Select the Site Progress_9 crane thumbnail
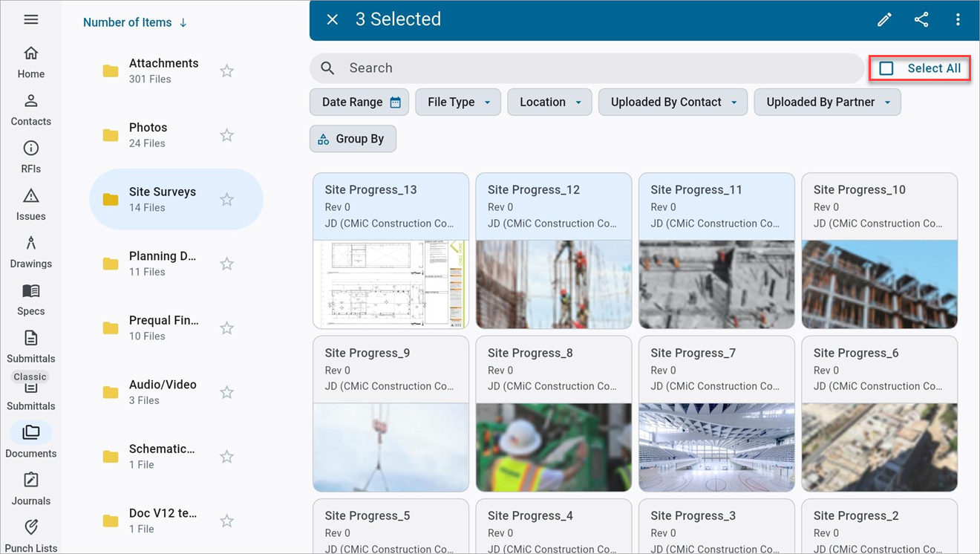This screenshot has height=554, width=980. pos(391,447)
